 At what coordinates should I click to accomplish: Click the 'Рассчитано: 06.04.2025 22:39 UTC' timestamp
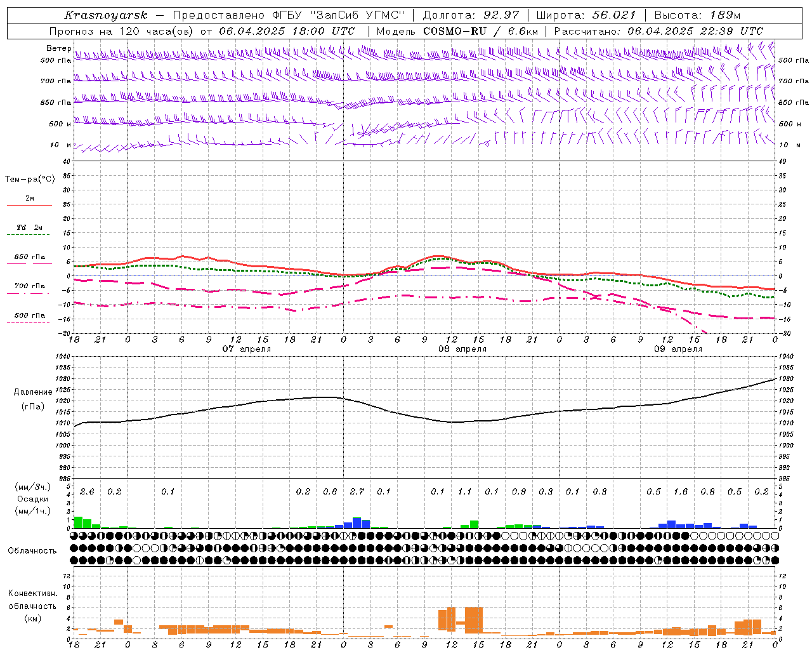(x=658, y=31)
